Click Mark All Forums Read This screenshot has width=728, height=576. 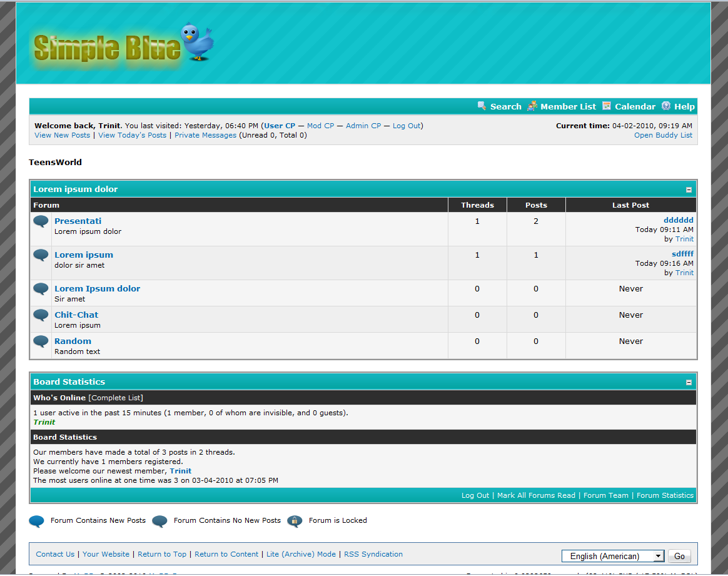tap(536, 495)
